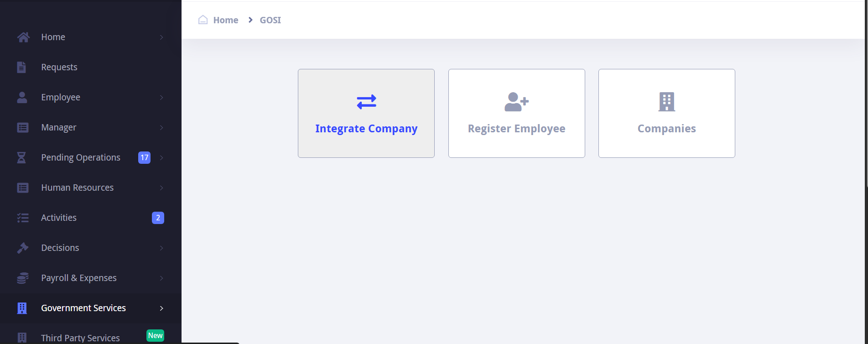
Task: Click the Integrate Company swap arrows icon
Action: [x=366, y=102]
